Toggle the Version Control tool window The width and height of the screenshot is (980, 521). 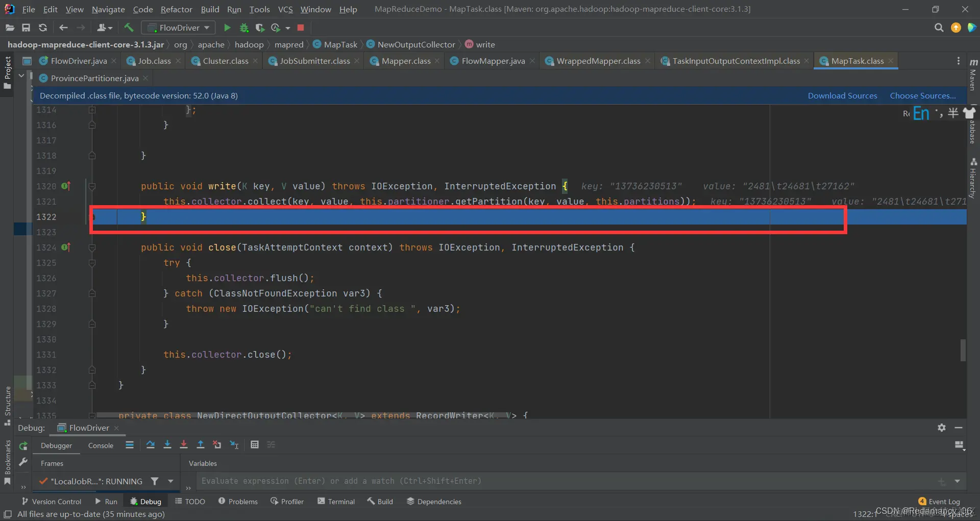point(51,502)
